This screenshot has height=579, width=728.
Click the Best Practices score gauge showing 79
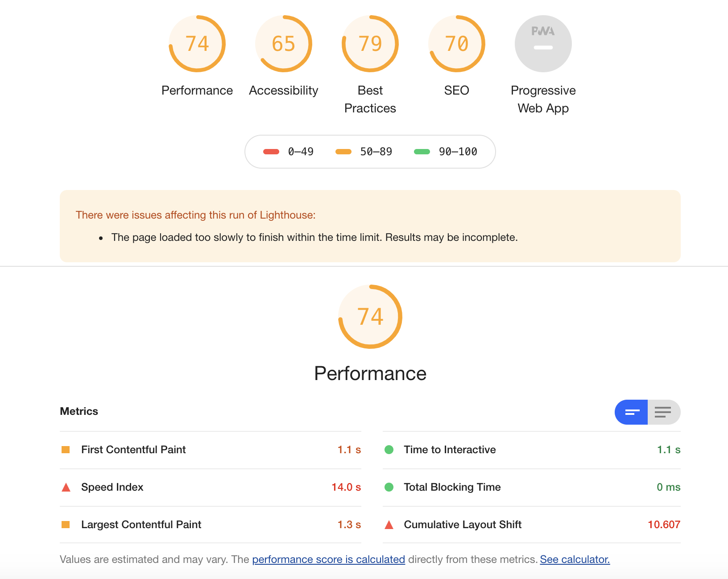click(370, 44)
